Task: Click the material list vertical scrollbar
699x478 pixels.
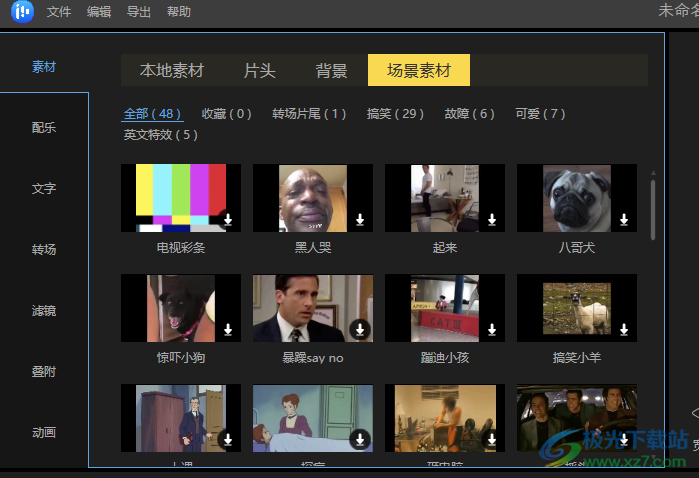Action: click(653, 210)
